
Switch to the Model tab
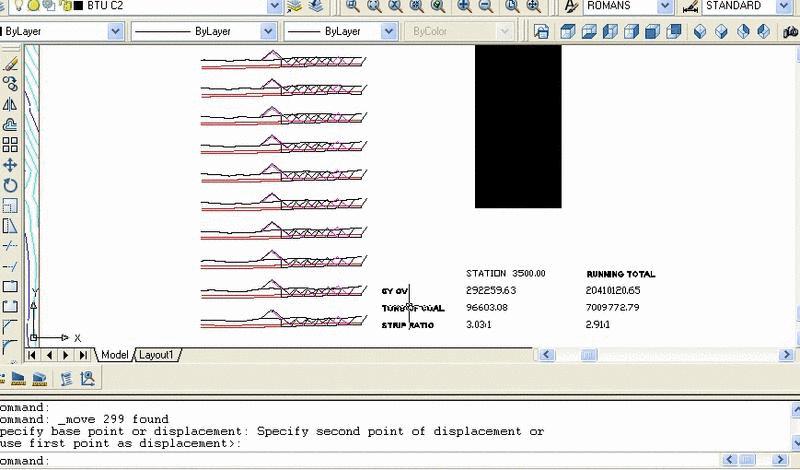[114, 355]
